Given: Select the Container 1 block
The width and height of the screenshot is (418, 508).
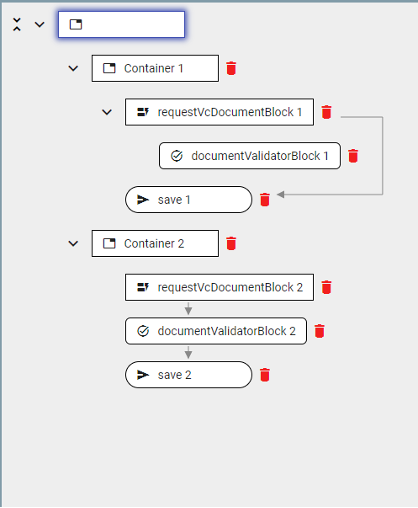Looking at the screenshot, I should (x=155, y=68).
